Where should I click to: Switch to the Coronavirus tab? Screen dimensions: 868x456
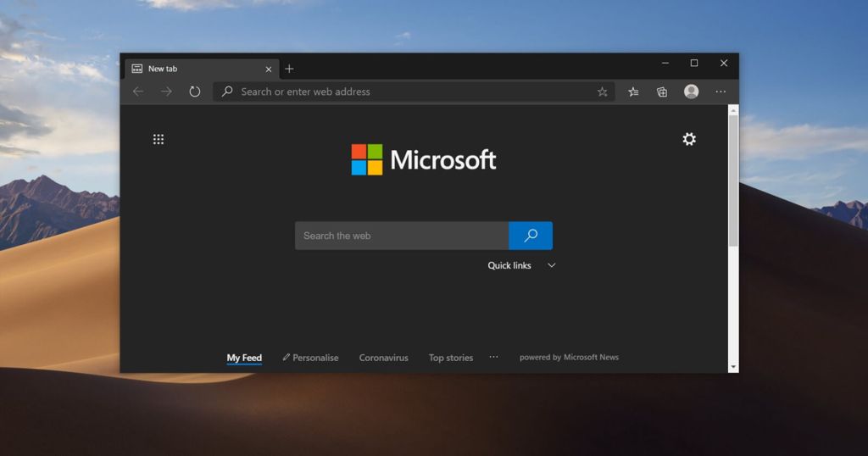point(383,358)
